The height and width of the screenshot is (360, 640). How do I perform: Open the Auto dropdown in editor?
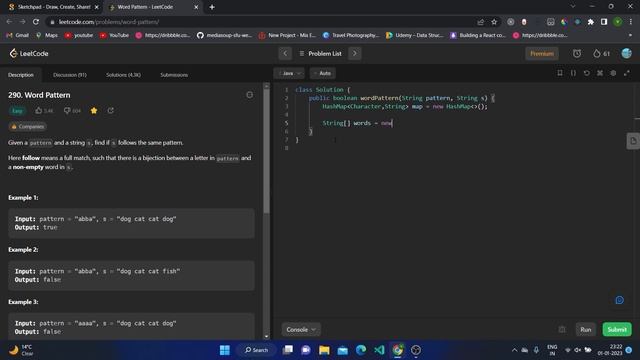(x=323, y=73)
